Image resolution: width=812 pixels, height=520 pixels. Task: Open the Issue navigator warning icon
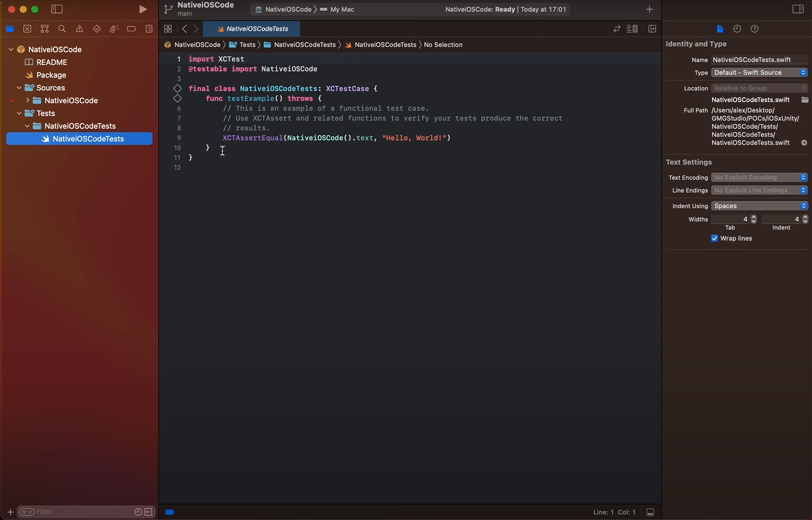[x=79, y=29]
